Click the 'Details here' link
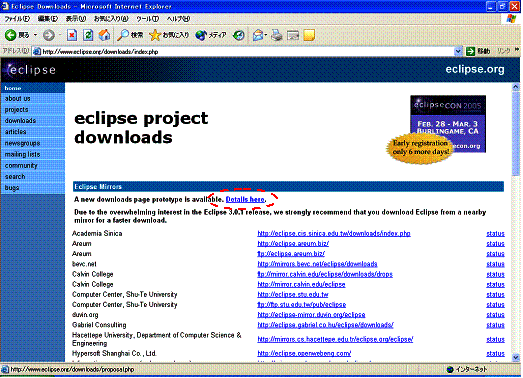Screen dimensions: 523x378 [245, 200]
